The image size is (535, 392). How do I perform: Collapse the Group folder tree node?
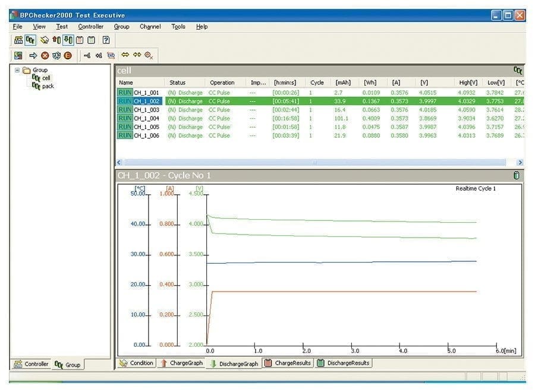point(17,70)
